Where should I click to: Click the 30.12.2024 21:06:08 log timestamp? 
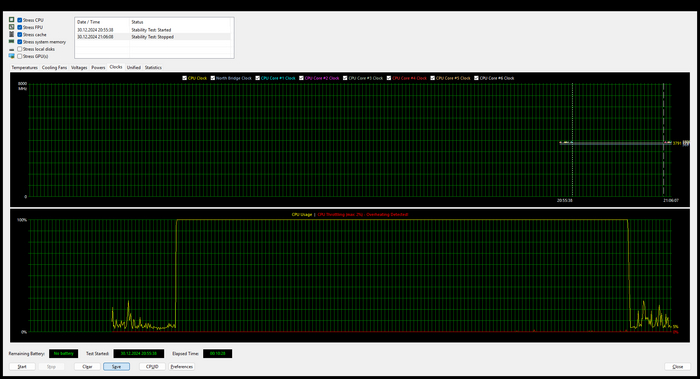[95, 37]
